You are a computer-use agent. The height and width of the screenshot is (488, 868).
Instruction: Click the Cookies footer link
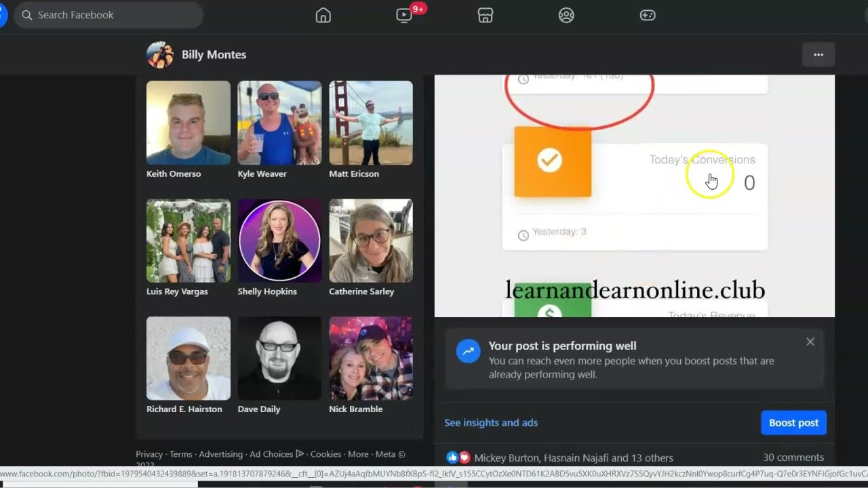325,454
